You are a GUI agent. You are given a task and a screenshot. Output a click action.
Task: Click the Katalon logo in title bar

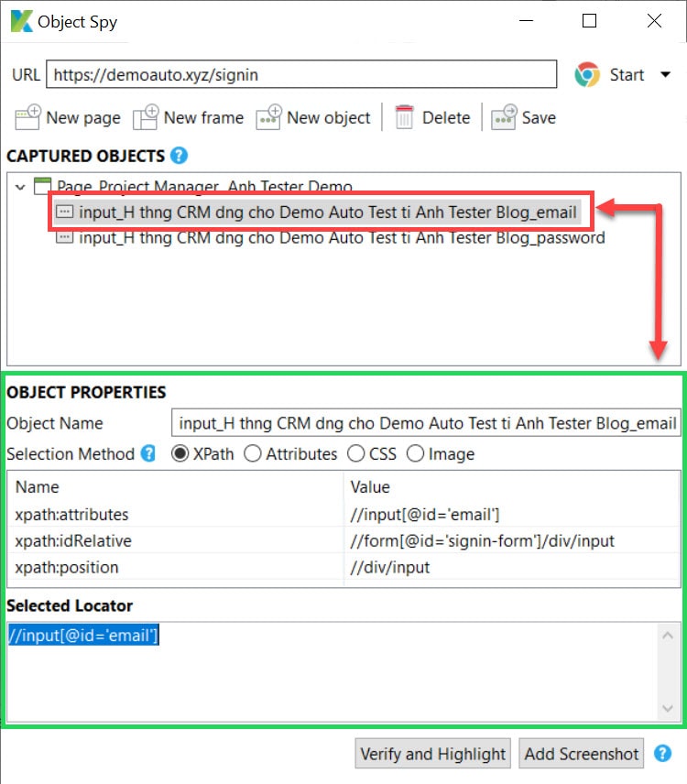pos(21,21)
